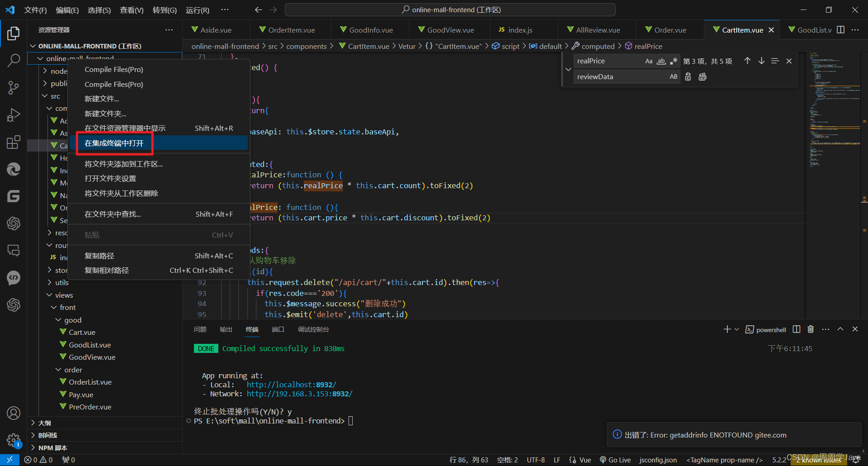Image resolution: width=868 pixels, height=466 pixels.
Task: Choose 新建文件夹... from context menu
Action: coord(159,114)
